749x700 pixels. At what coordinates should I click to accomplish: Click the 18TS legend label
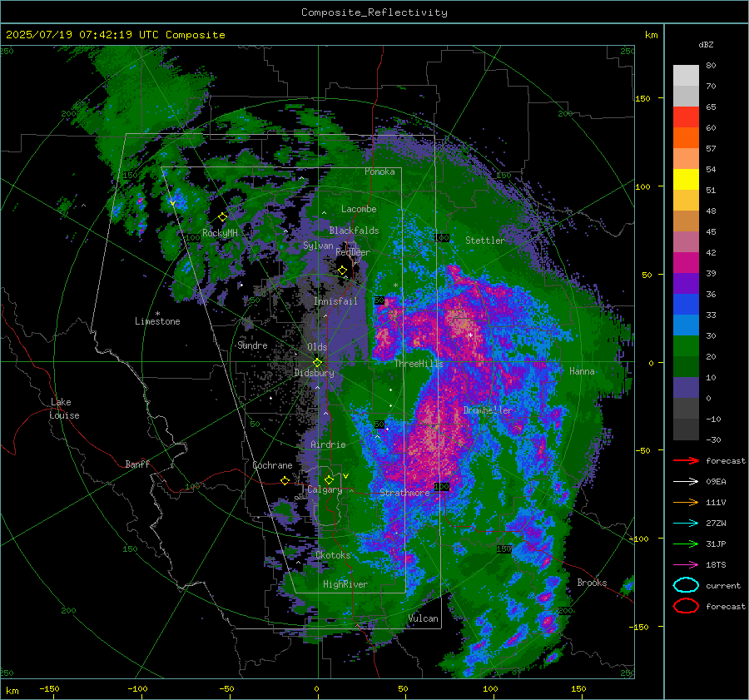716,565
